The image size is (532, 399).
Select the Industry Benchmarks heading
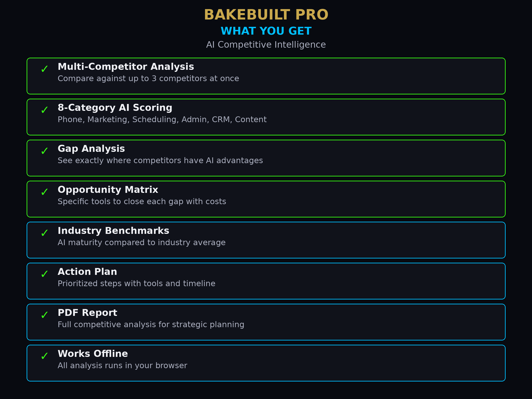(x=113, y=231)
